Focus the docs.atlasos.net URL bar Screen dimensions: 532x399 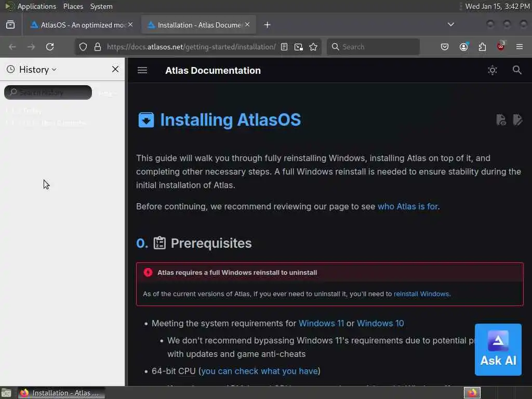pyautogui.click(x=191, y=47)
